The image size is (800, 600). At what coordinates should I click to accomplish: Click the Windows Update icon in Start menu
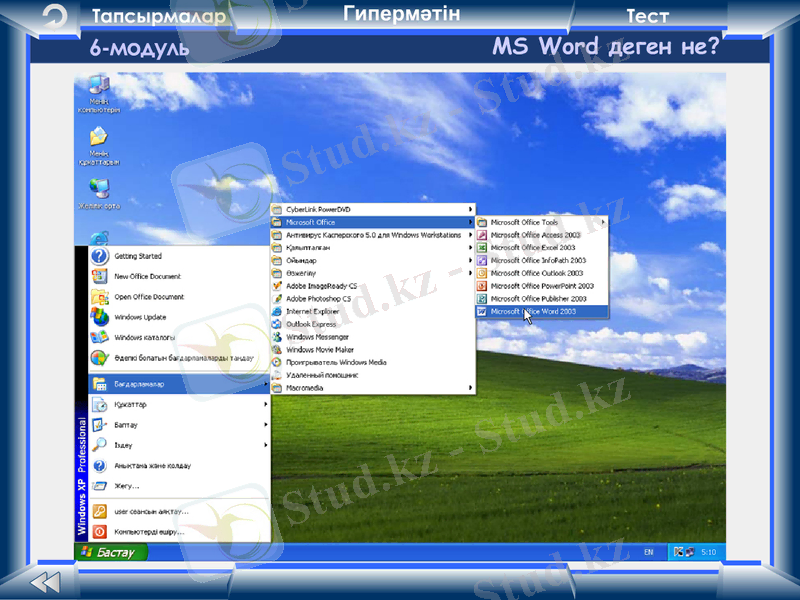pyautogui.click(x=140, y=317)
